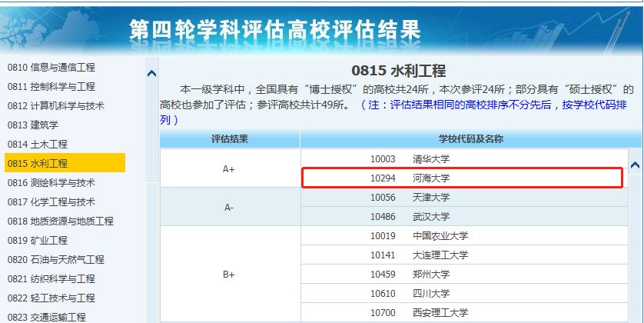Screen dimensions: 644x323
Task: Click the 评估结果 column header
Action: [230, 139]
